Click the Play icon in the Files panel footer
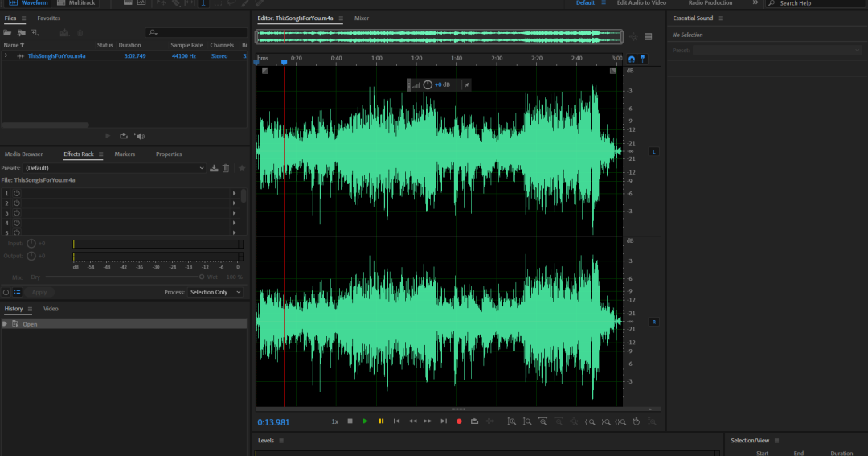This screenshot has width=868, height=456. pos(108,136)
